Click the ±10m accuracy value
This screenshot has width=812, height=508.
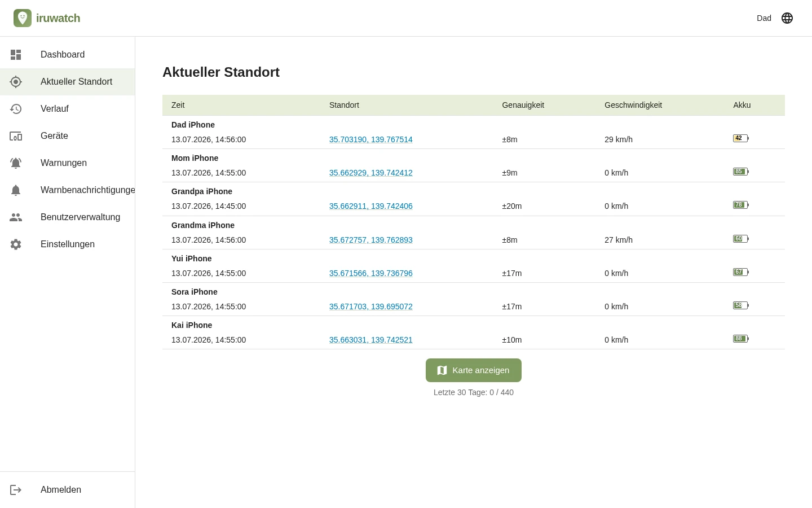click(512, 340)
